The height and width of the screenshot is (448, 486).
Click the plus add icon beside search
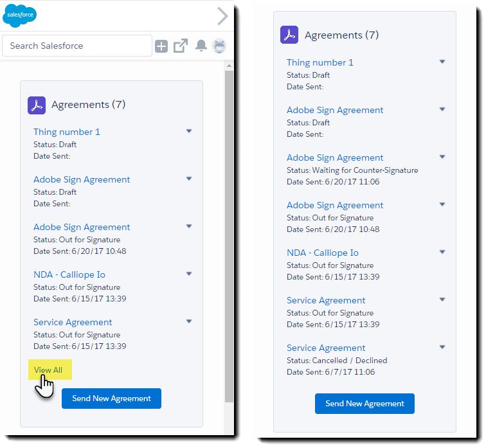(161, 46)
